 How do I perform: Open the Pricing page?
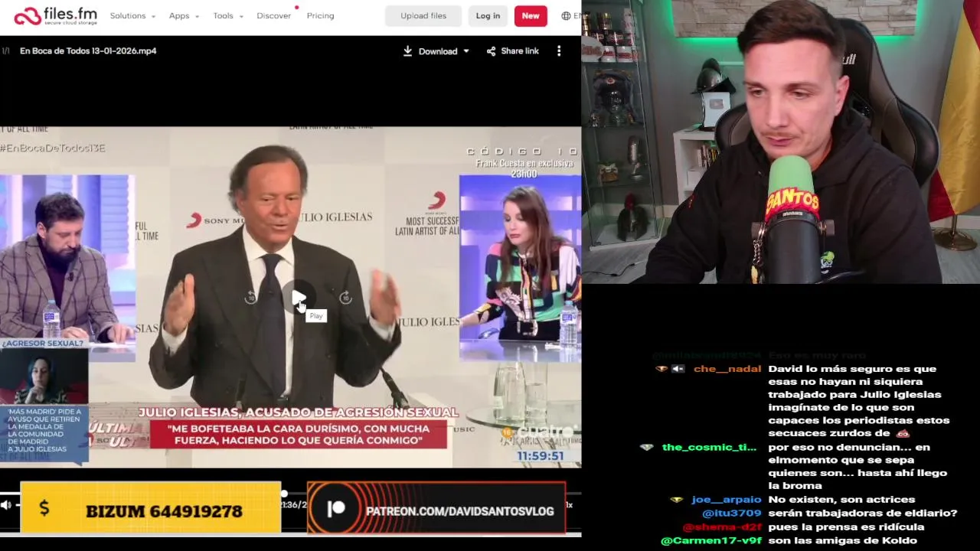click(320, 16)
